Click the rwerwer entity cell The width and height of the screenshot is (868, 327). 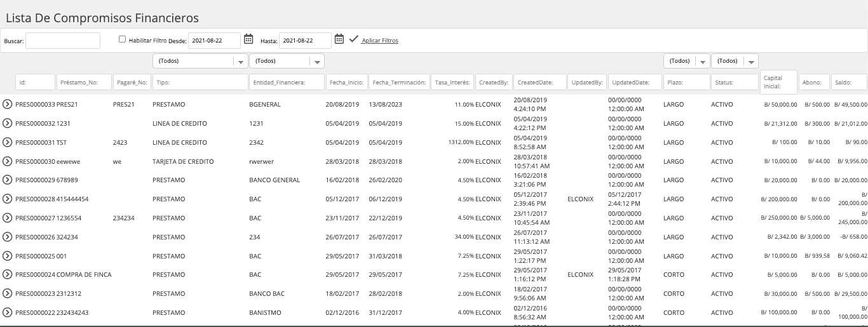click(262, 161)
